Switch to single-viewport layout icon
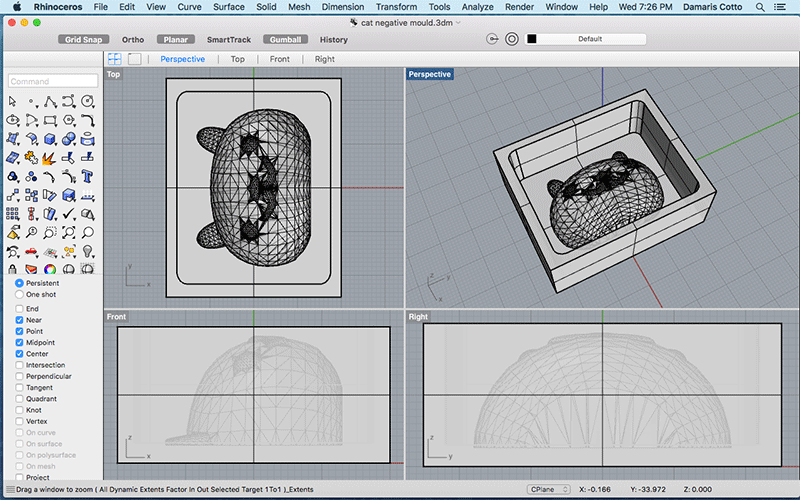The height and width of the screenshot is (500, 800). click(x=134, y=59)
